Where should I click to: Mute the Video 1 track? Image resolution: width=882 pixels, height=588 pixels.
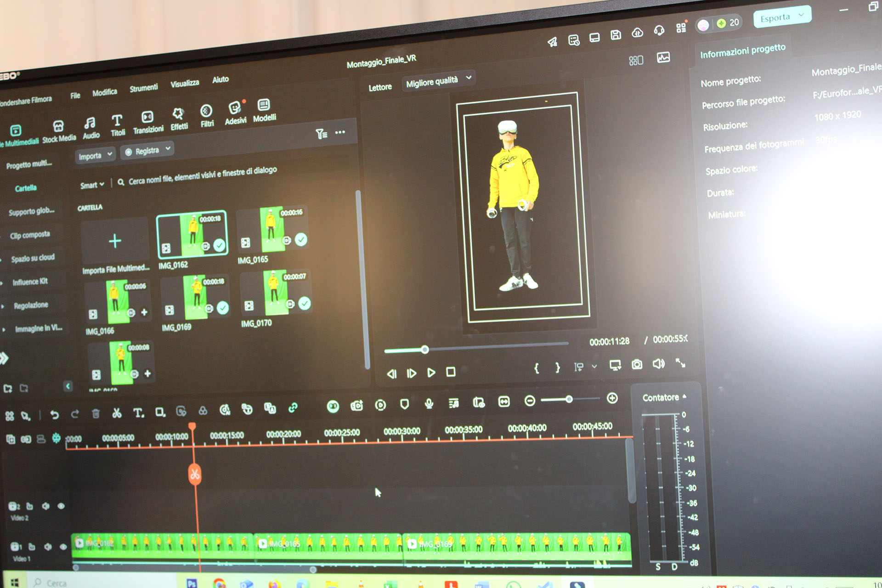(47, 547)
